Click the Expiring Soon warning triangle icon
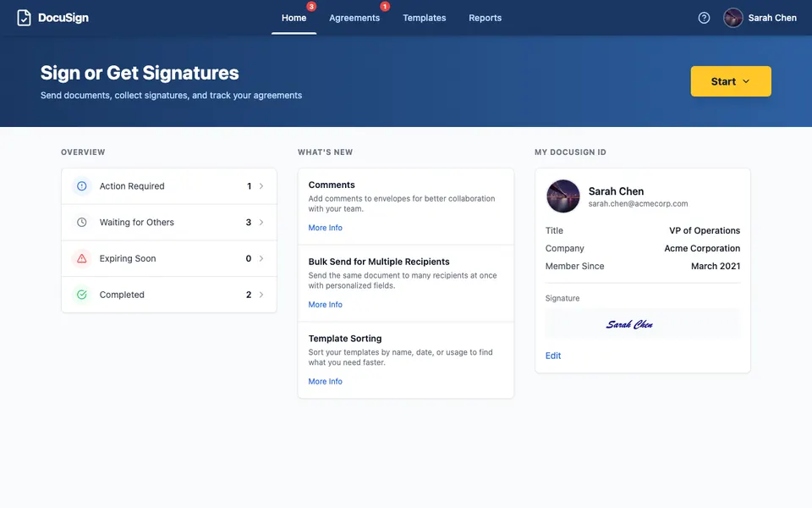 coord(82,259)
